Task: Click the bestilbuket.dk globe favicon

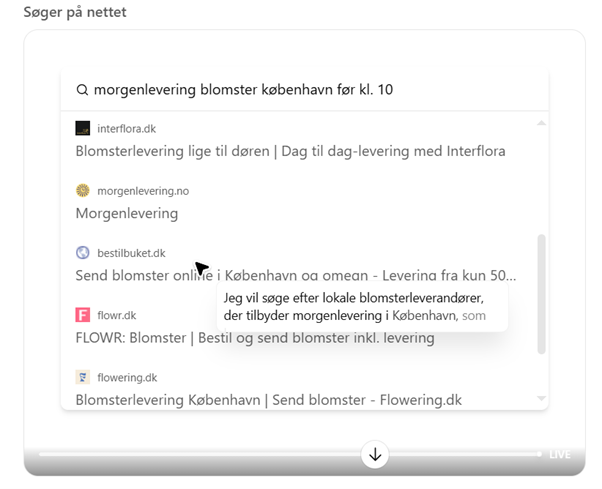Action: tap(83, 253)
